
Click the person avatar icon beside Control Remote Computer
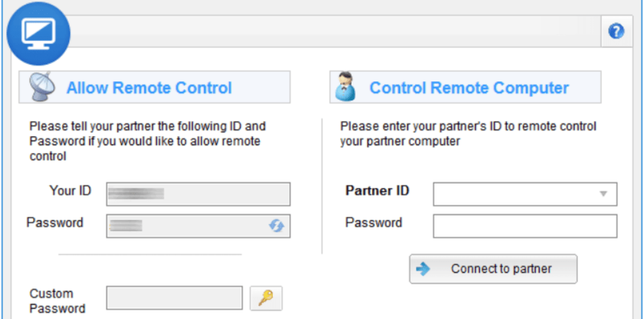pyautogui.click(x=346, y=86)
